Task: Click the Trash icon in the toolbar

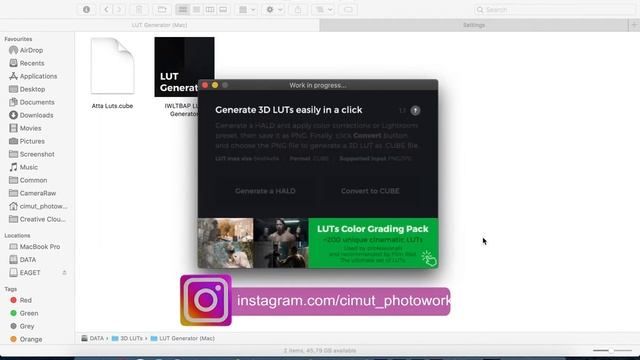Action: [x=139, y=9]
